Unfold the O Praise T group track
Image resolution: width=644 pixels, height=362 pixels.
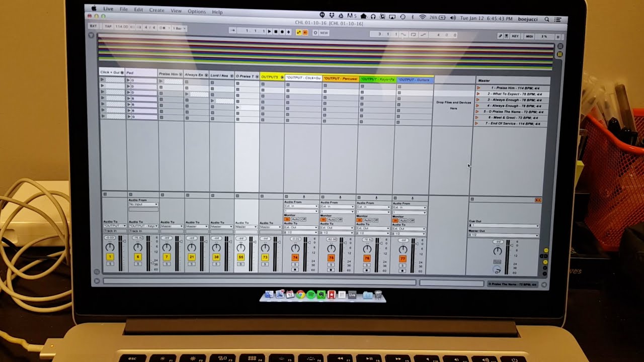pos(257,76)
